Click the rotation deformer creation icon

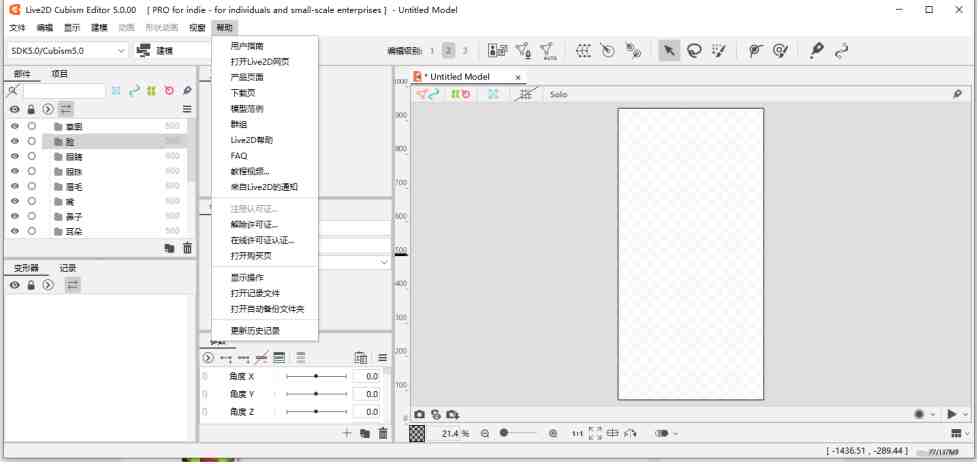click(x=608, y=51)
